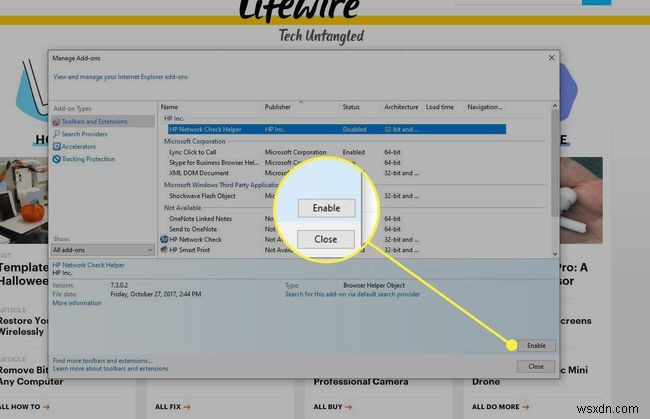Click the Tracking Protection icon
This screenshot has width=650, height=419.
56,159
